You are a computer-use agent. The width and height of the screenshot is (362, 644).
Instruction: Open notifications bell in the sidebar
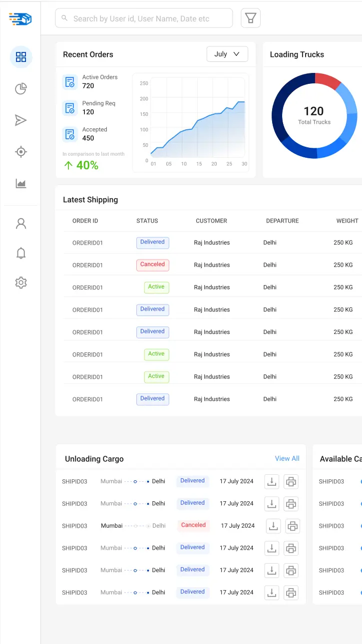(x=21, y=253)
